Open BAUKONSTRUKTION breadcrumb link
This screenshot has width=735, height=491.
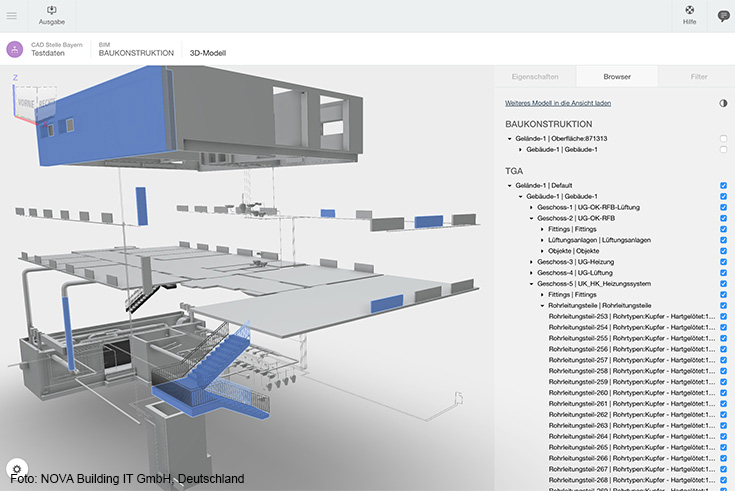pyautogui.click(x=136, y=53)
